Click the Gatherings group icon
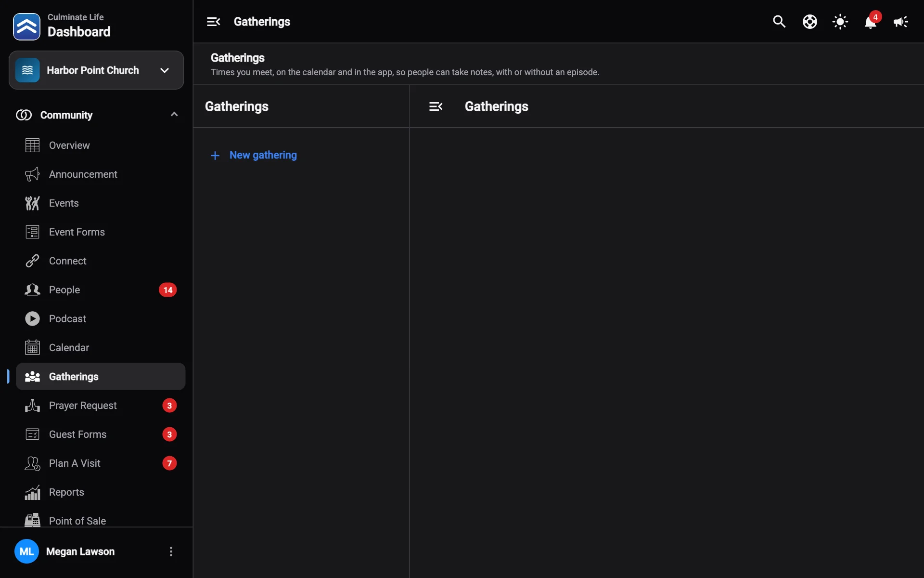 [32, 377]
